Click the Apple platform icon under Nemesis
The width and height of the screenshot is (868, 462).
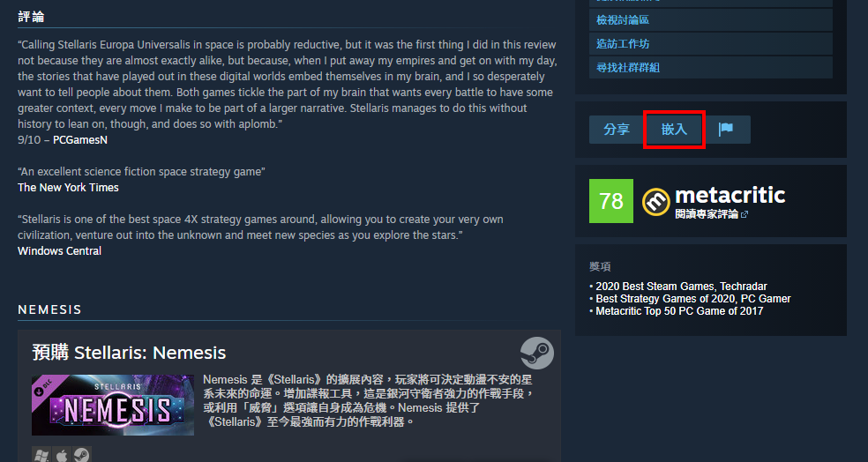62,455
